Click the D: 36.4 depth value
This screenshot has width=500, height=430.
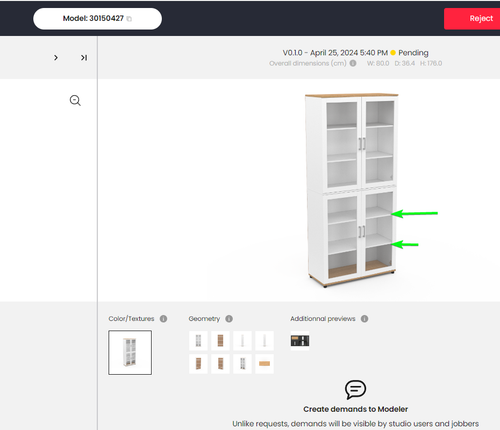pos(405,63)
